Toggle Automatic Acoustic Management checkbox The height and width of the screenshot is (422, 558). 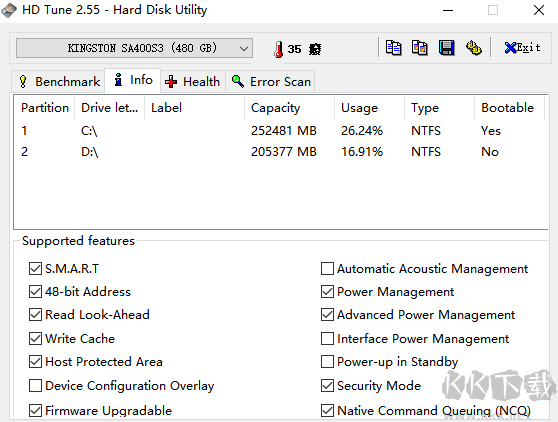pos(327,269)
